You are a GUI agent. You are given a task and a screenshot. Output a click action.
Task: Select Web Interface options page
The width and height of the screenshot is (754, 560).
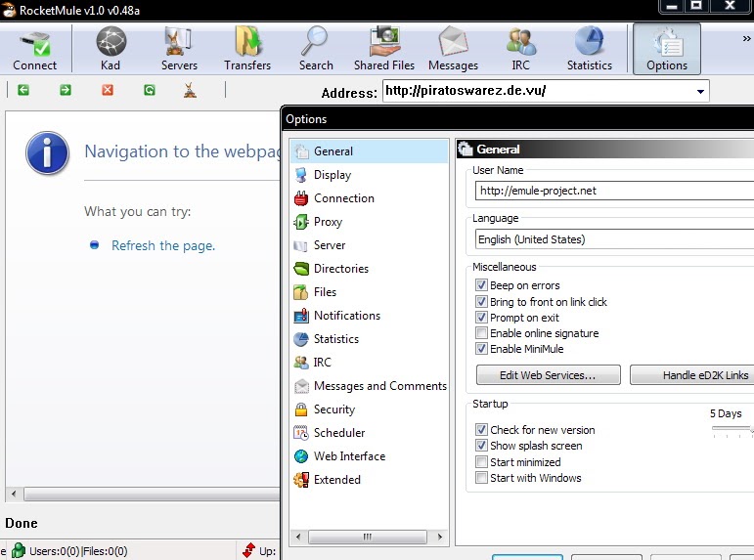(369, 456)
